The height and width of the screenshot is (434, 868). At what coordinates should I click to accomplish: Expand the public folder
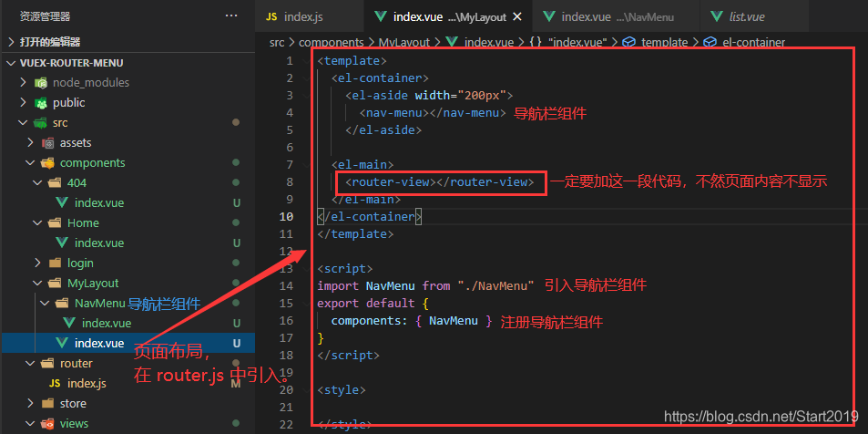point(23,102)
